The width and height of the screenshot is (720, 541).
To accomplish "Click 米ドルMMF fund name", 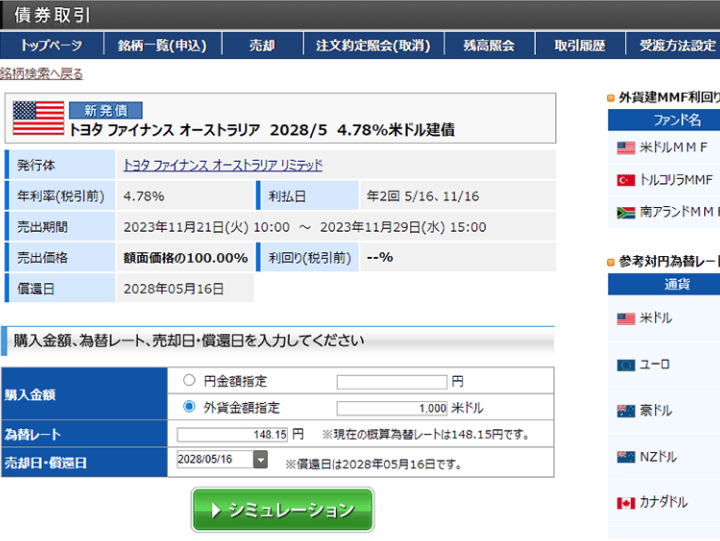I will coord(674,147).
